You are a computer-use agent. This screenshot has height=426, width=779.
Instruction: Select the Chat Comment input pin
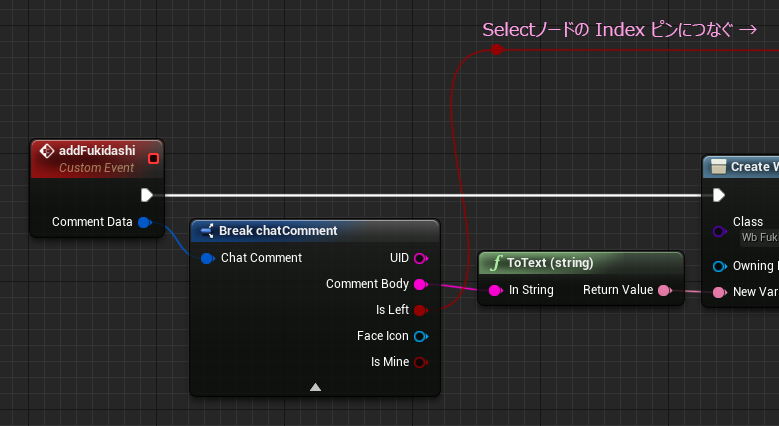(x=208, y=258)
